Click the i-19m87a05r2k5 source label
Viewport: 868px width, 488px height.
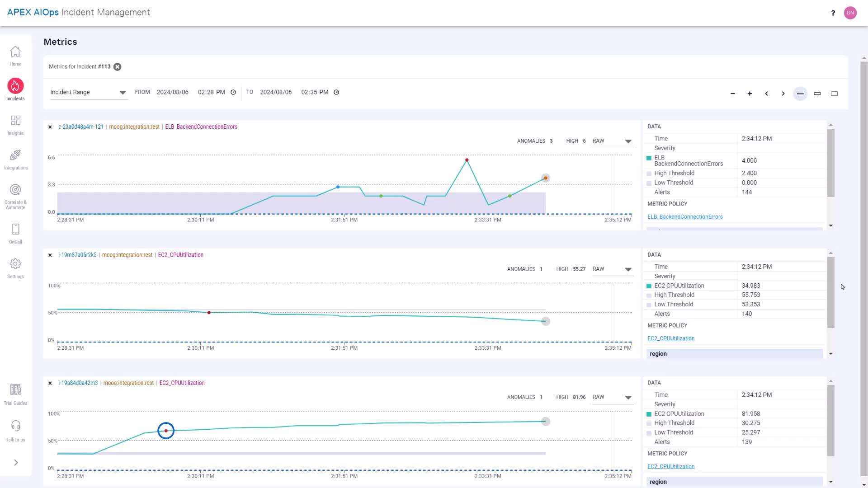77,255
